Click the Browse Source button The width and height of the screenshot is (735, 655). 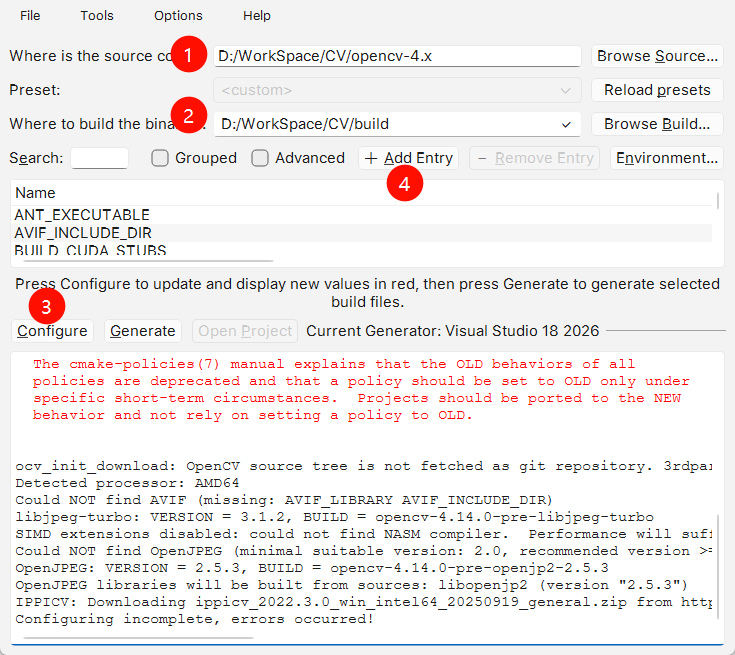[x=657, y=56]
